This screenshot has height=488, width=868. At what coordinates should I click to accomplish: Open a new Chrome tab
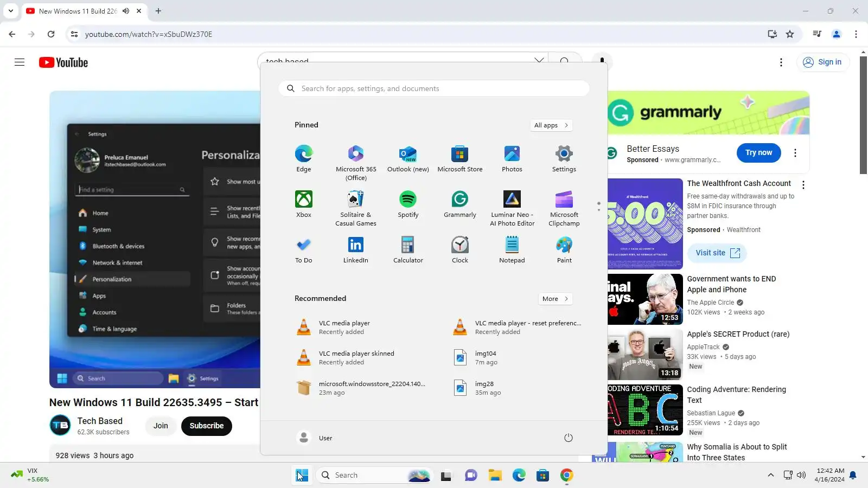[158, 11]
